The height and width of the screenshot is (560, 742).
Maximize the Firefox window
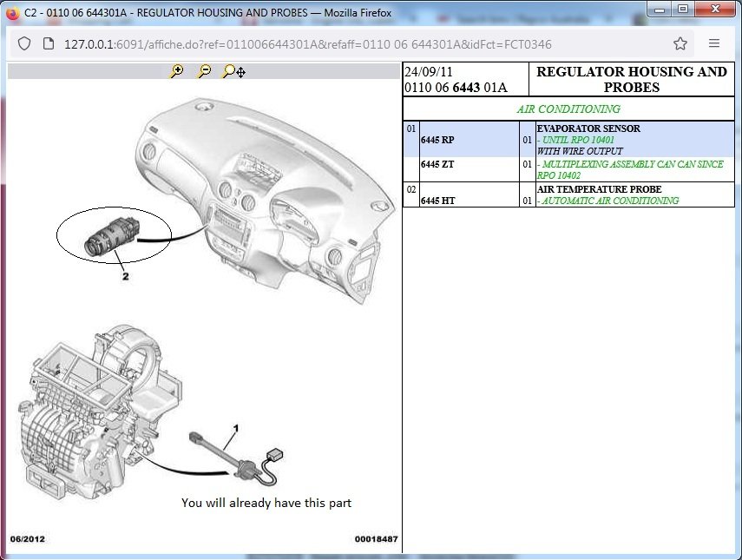point(683,9)
